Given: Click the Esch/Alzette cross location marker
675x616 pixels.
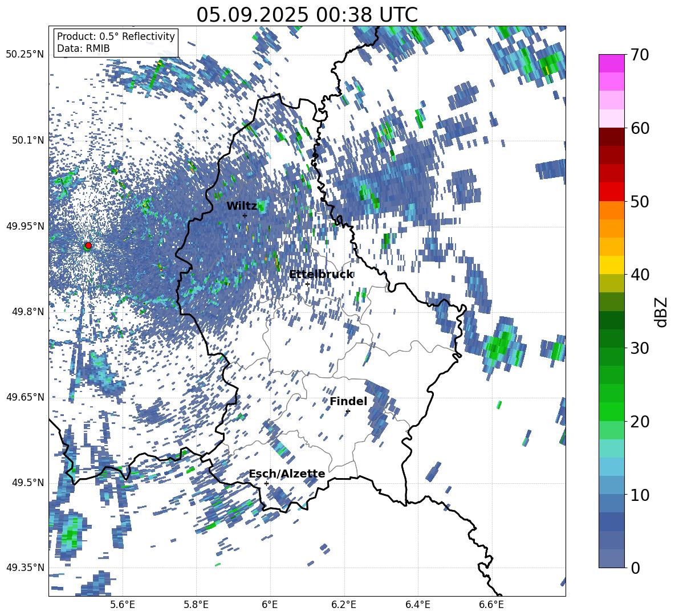Looking at the screenshot, I should pyautogui.click(x=266, y=483).
